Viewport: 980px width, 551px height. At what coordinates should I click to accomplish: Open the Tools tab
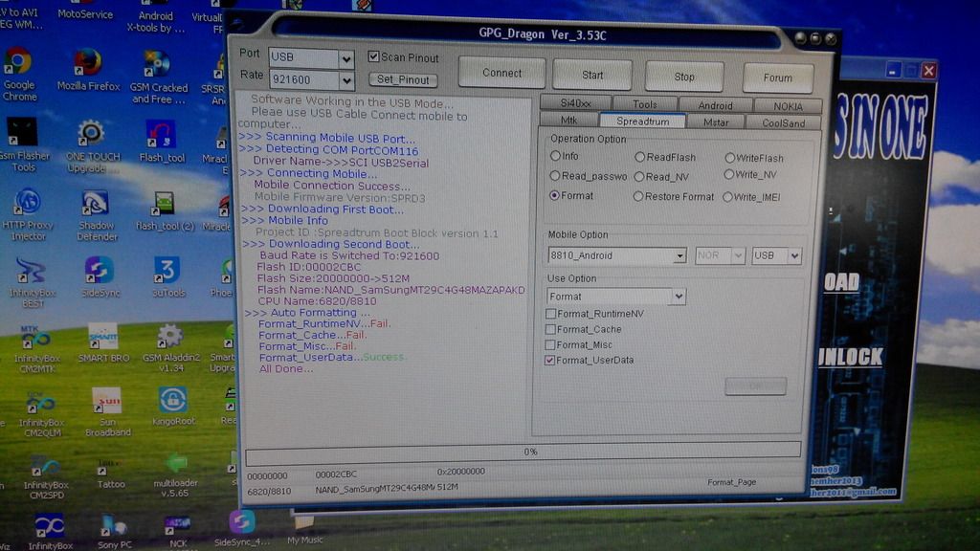pos(644,104)
